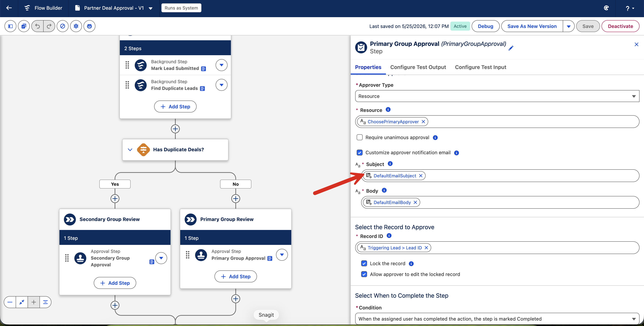Click the Einstein assistant icon
The height and width of the screenshot is (326, 644).
point(89,26)
